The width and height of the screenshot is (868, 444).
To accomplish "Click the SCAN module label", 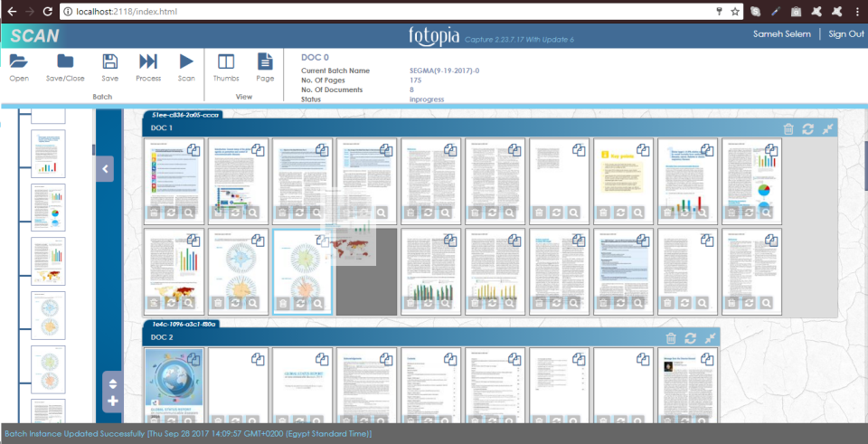I will tap(34, 36).
